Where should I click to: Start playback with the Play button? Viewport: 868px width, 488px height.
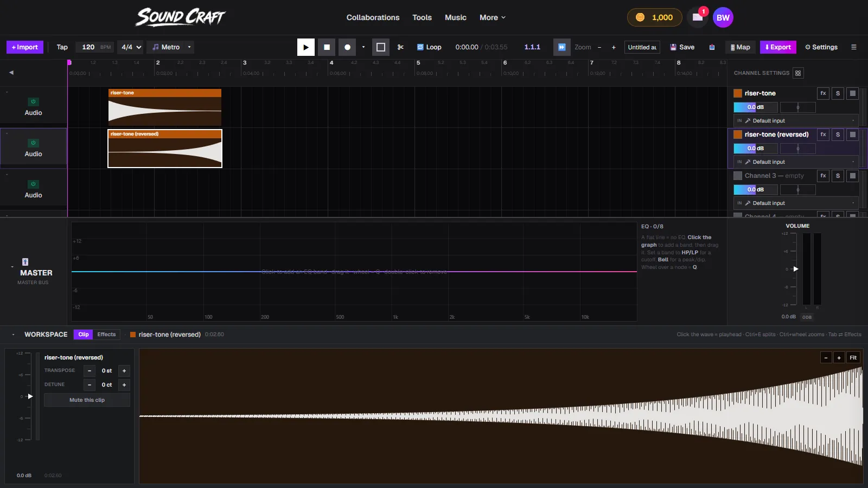pyautogui.click(x=306, y=47)
